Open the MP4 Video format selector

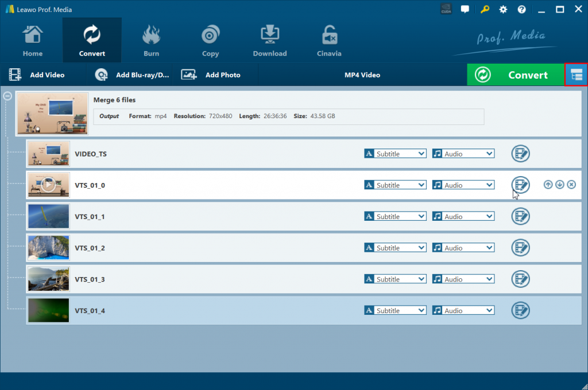pos(362,75)
